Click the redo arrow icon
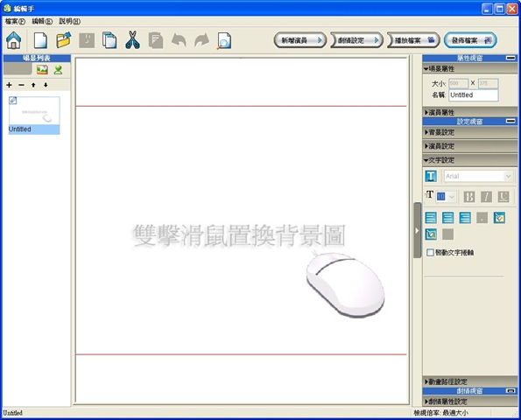521x420 pixels. pyautogui.click(x=201, y=40)
